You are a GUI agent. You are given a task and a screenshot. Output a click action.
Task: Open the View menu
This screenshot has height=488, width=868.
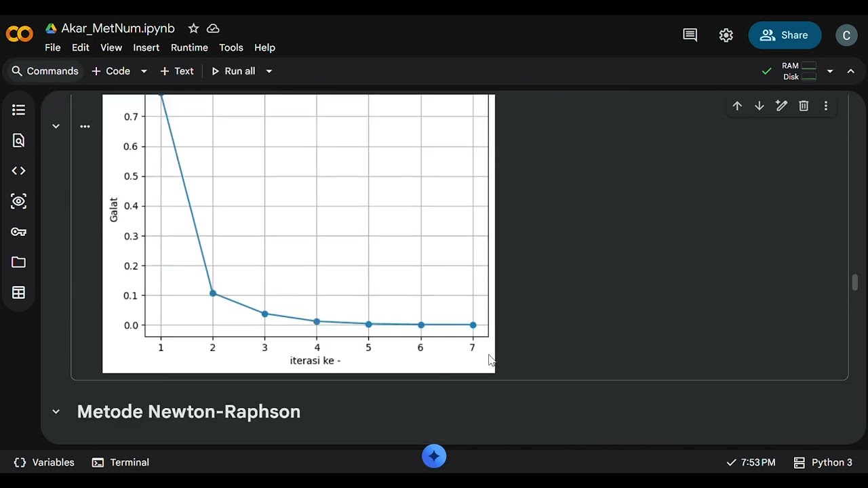point(111,47)
